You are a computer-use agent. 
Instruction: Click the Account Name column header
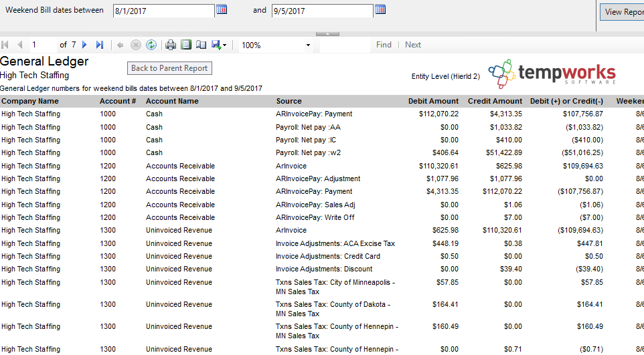[172, 101]
